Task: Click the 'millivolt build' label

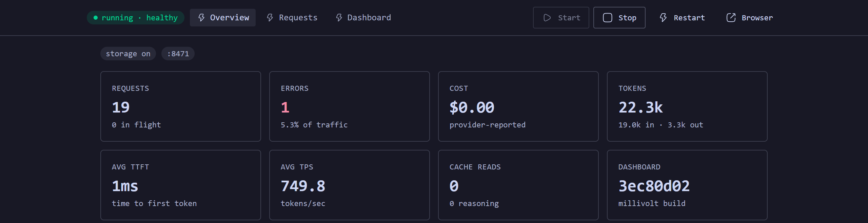Action: (652, 203)
